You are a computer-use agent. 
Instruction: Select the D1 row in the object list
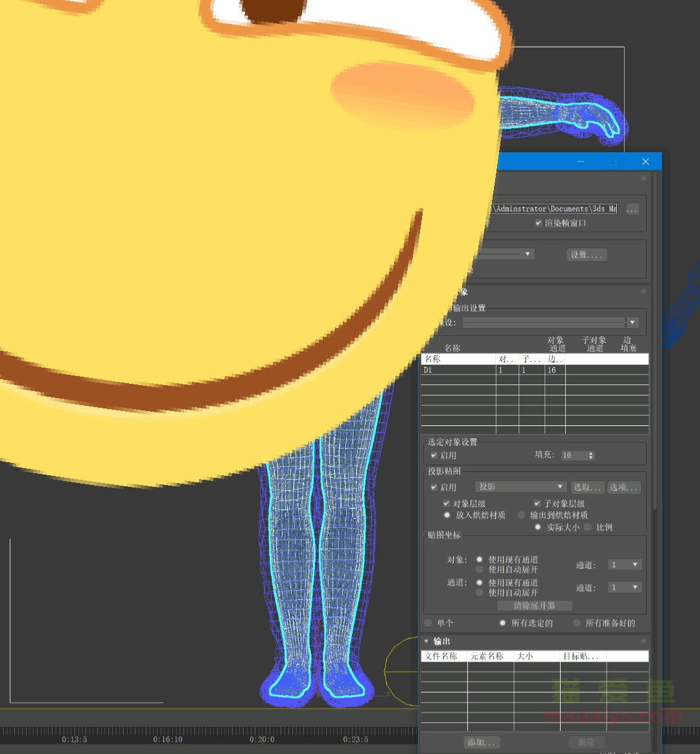(x=458, y=370)
